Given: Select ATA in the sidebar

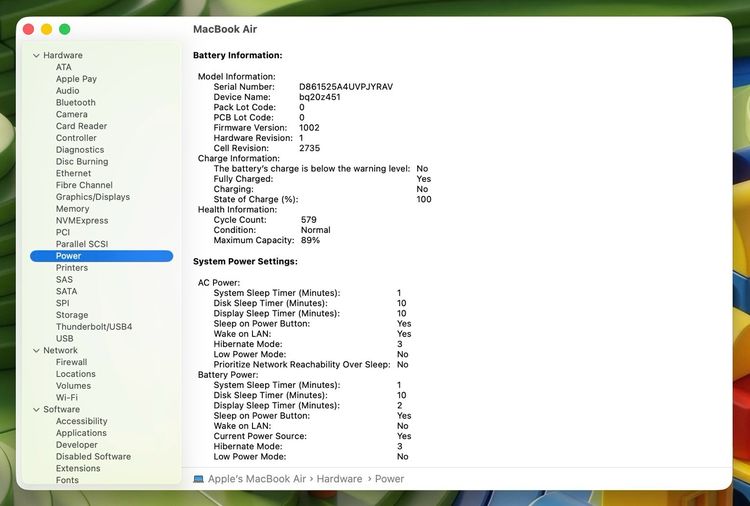Looking at the screenshot, I should point(64,67).
